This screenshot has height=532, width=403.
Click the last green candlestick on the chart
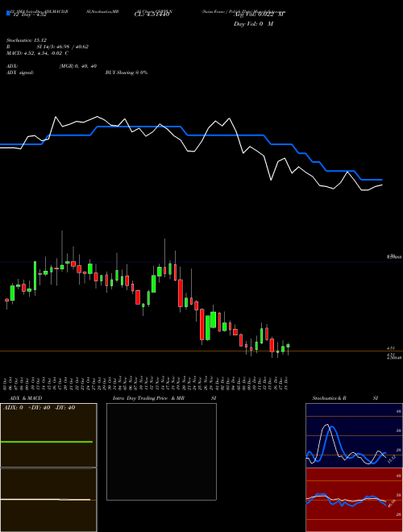pos(288,346)
